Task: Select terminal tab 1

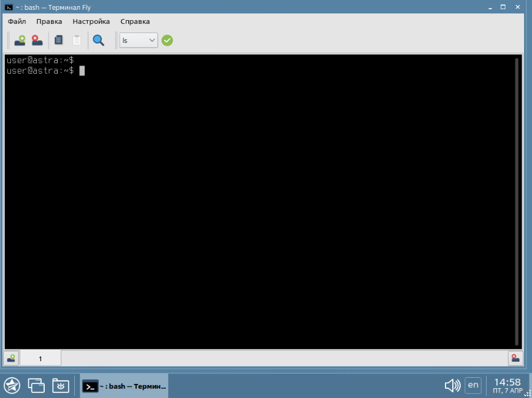Action: tap(40, 359)
